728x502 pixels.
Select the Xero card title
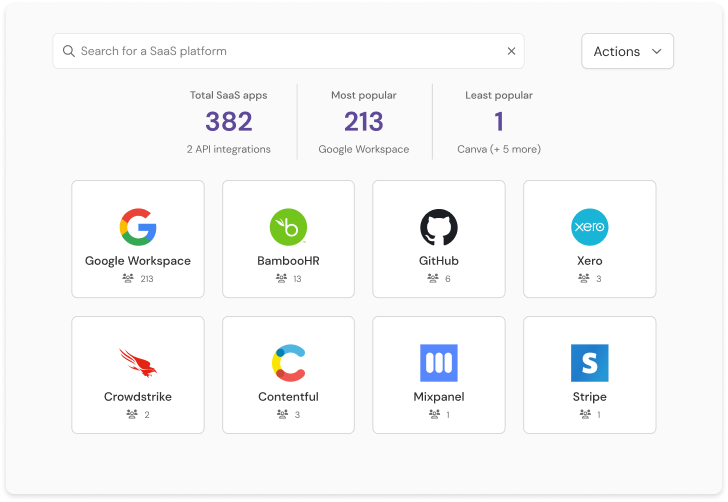click(x=590, y=261)
